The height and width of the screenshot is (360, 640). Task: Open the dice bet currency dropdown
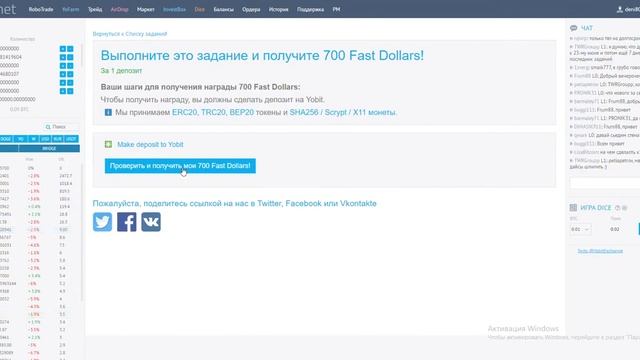pos(580,229)
